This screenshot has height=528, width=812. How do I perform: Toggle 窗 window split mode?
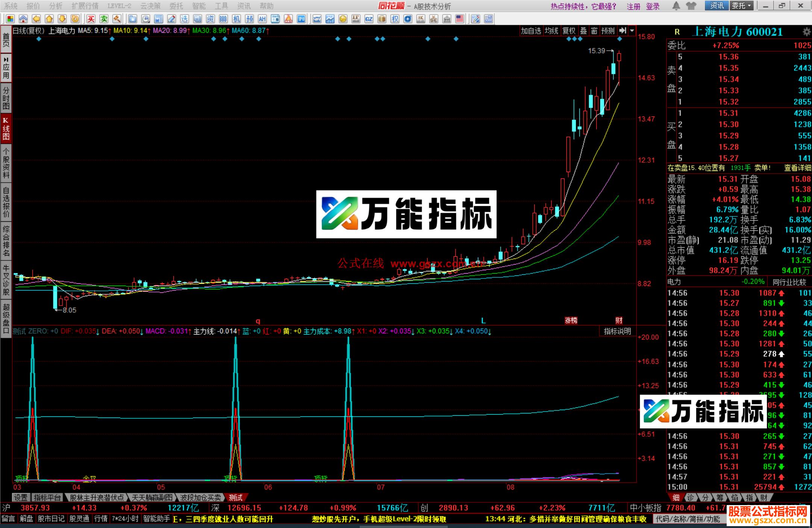594,32
